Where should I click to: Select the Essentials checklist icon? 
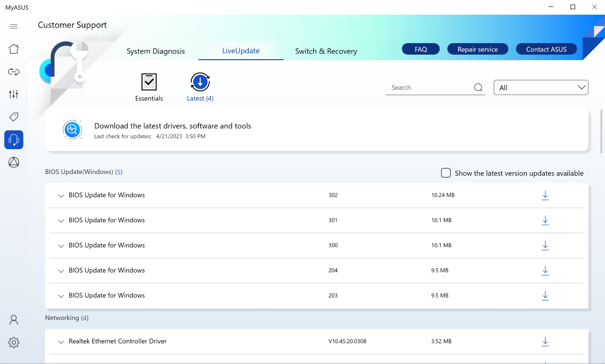[x=149, y=82]
